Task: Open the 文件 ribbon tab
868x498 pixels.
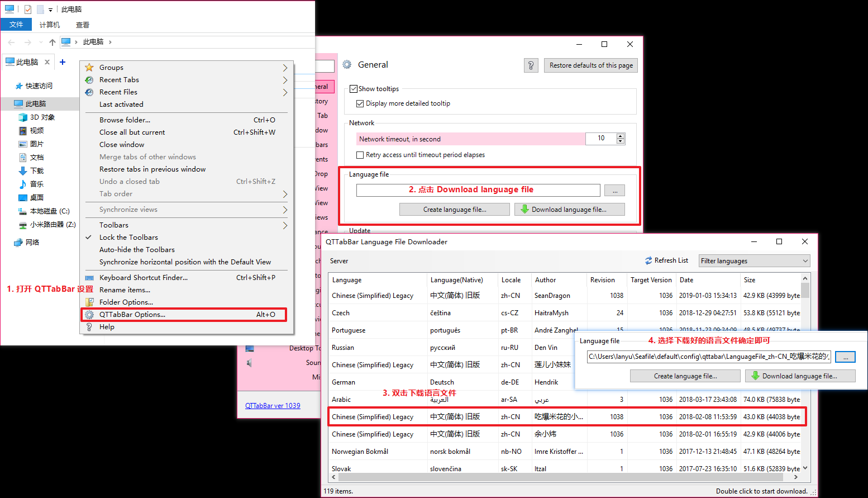Action: (16, 25)
